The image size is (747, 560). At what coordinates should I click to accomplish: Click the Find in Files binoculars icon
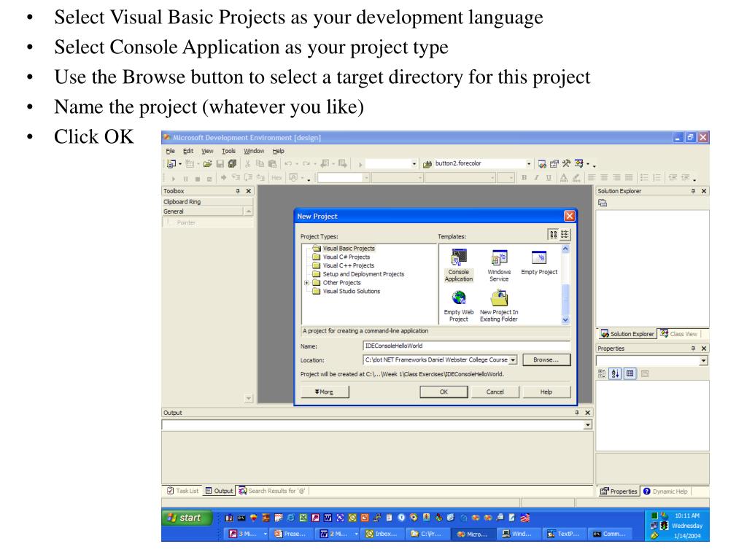pyautogui.click(x=427, y=164)
